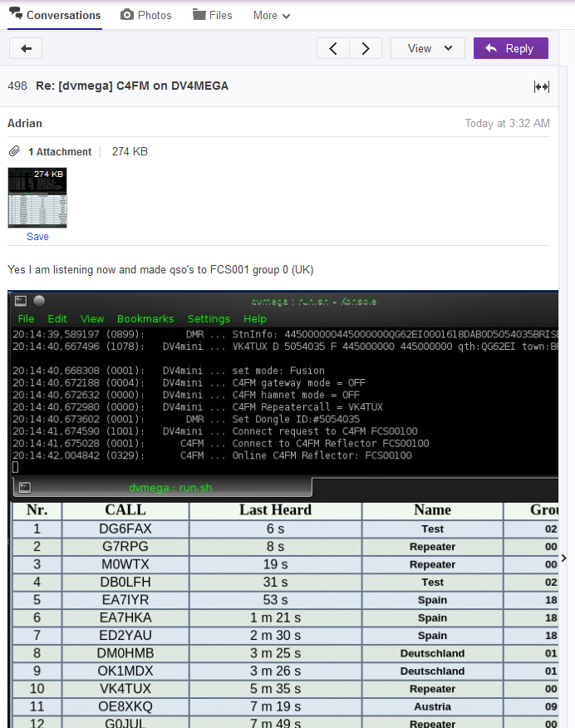Click Help menu in Konsole image

(255, 318)
